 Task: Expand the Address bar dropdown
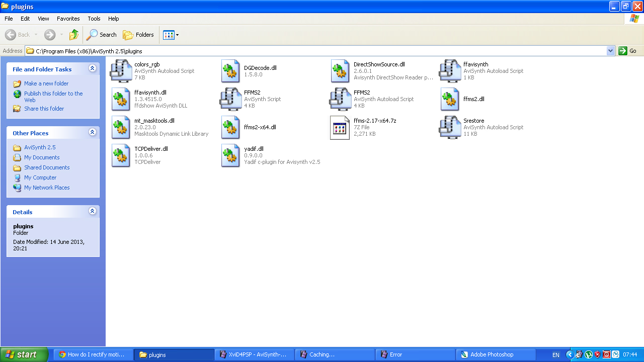coord(611,51)
